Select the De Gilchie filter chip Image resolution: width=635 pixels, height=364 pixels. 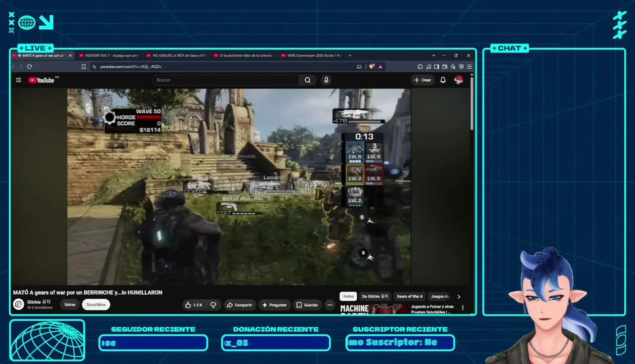point(375,297)
